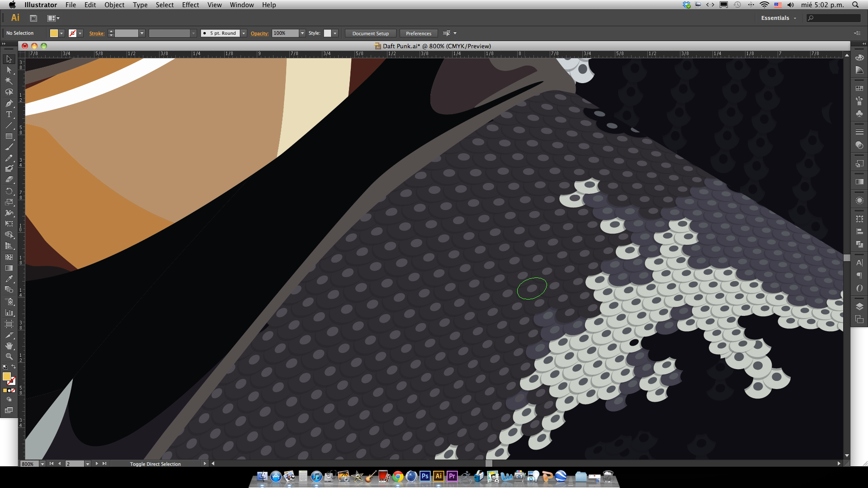
Task: Select the Hand tool
Action: click(9, 346)
